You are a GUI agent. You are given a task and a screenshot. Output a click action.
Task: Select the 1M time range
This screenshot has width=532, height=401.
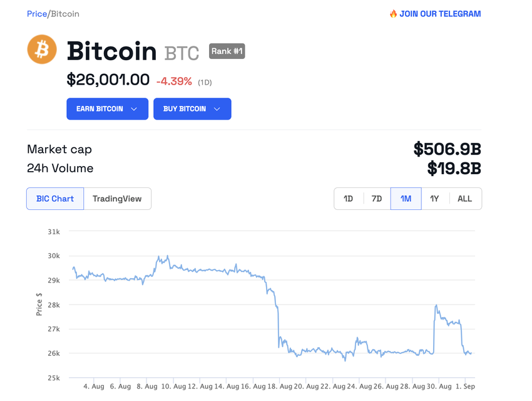point(406,198)
